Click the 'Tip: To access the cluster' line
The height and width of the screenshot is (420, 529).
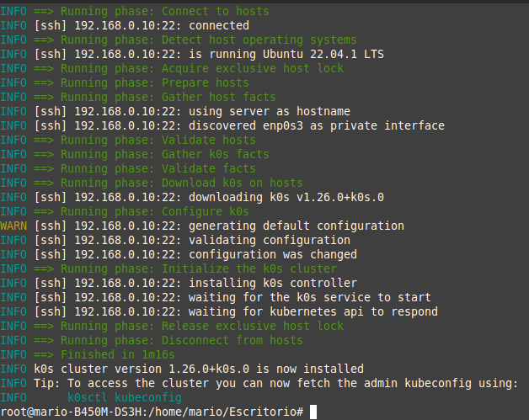coord(259,383)
